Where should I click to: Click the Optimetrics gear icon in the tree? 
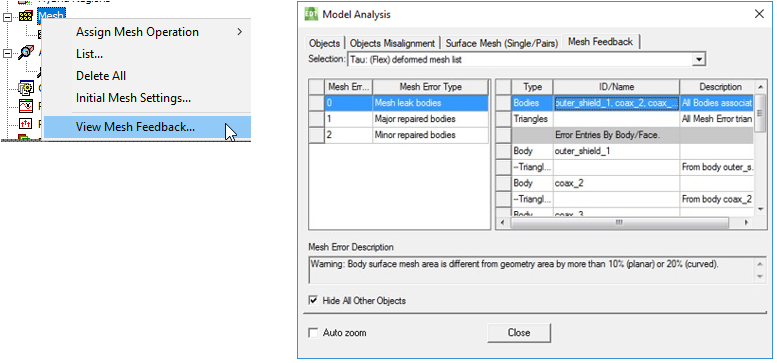pyautogui.click(x=25, y=88)
